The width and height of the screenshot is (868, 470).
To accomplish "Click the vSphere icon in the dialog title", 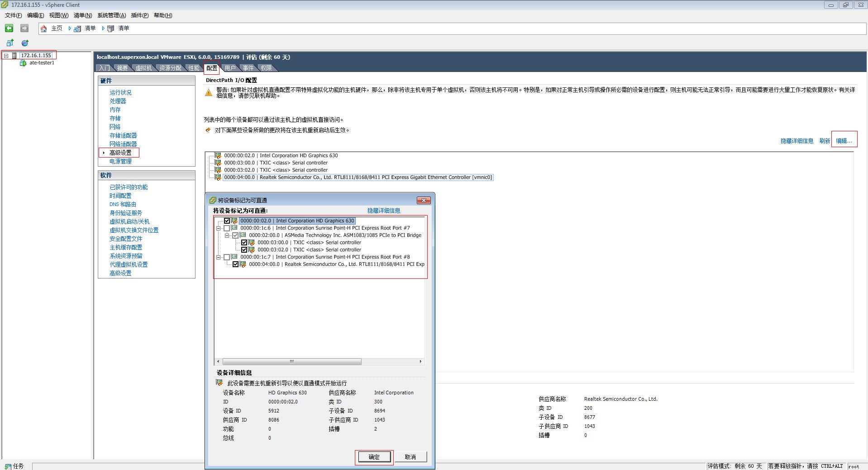I will pyautogui.click(x=213, y=200).
